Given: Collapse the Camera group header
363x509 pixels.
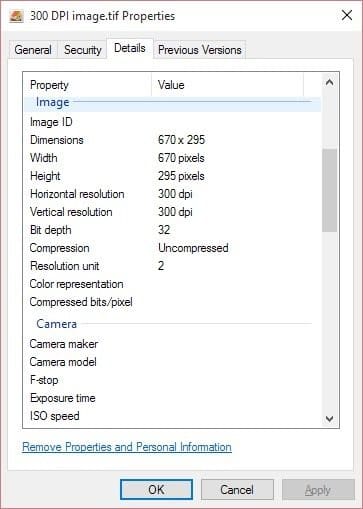Looking at the screenshot, I should coord(172,324).
